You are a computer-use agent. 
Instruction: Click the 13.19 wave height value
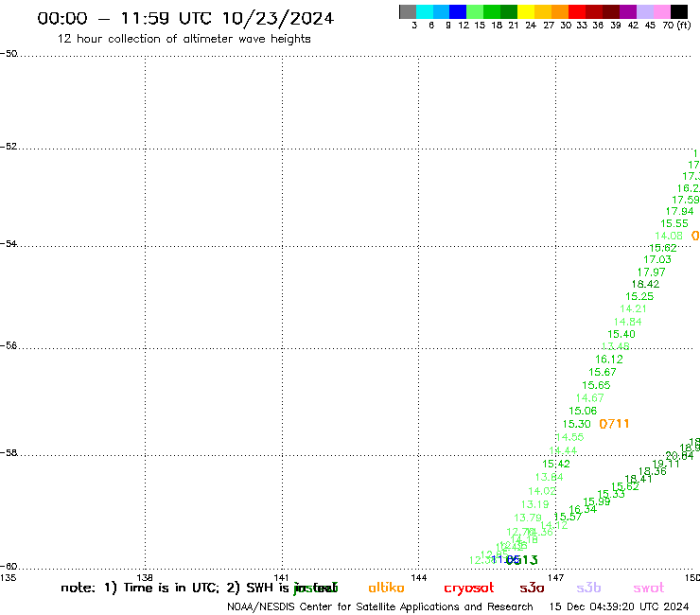(534, 504)
